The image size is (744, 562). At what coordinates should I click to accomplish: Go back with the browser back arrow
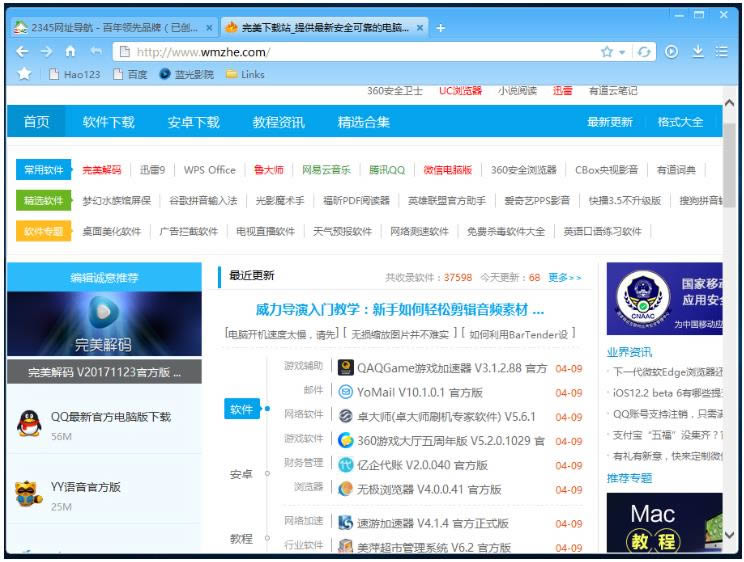coord(22,51)
